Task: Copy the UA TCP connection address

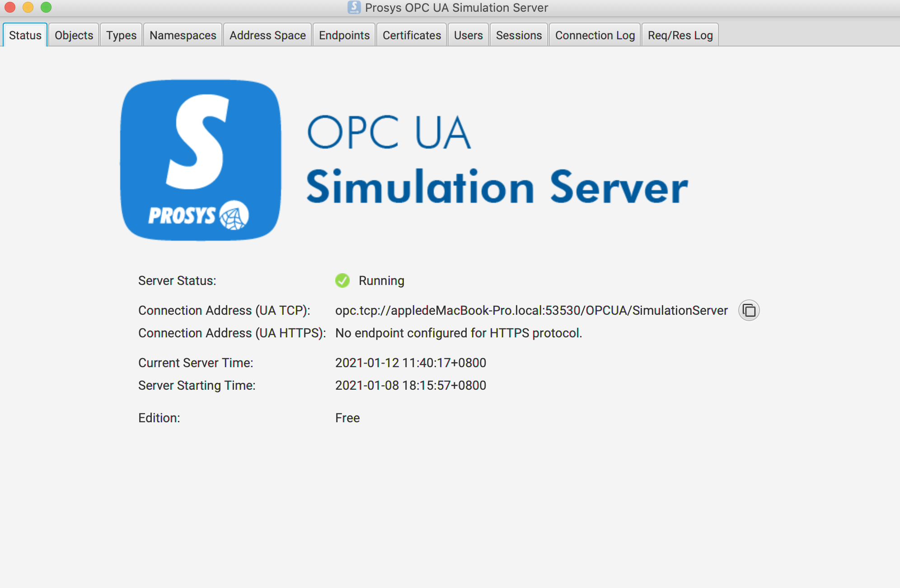Action: (749, 311)
